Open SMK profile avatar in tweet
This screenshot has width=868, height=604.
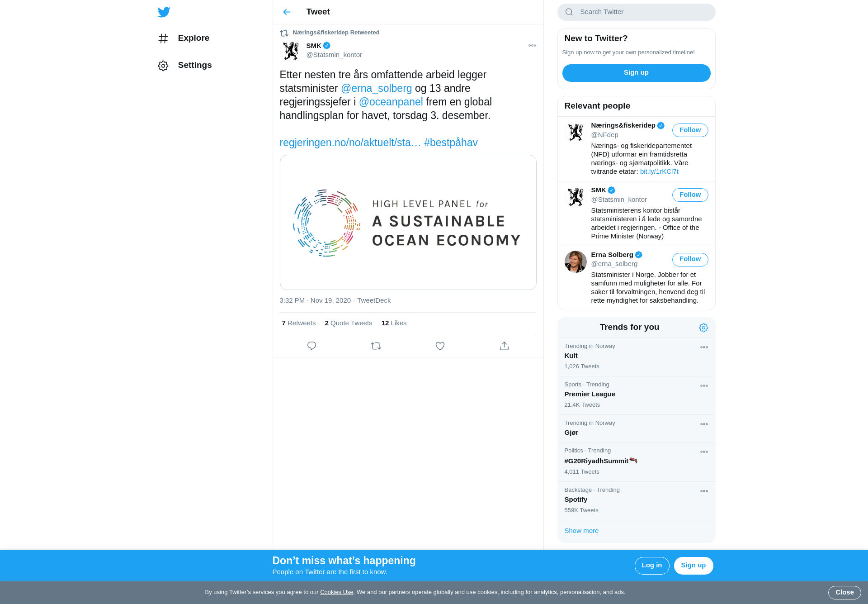(x=291, y=50)
